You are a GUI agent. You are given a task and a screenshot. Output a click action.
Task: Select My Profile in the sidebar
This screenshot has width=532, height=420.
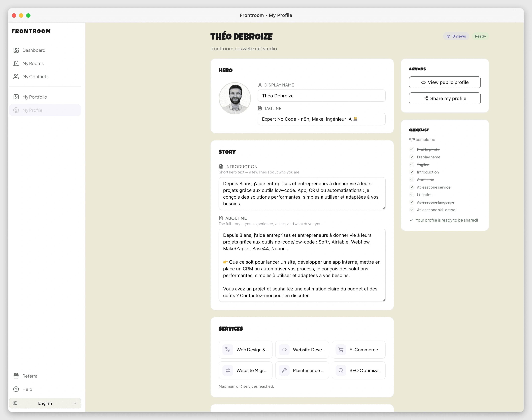click(x=45, y=110)
